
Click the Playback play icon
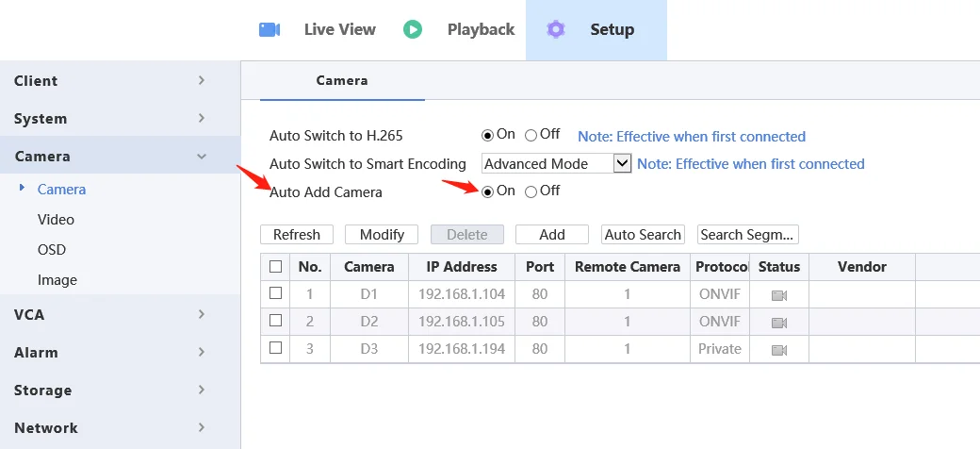click(x=413, y=29)
